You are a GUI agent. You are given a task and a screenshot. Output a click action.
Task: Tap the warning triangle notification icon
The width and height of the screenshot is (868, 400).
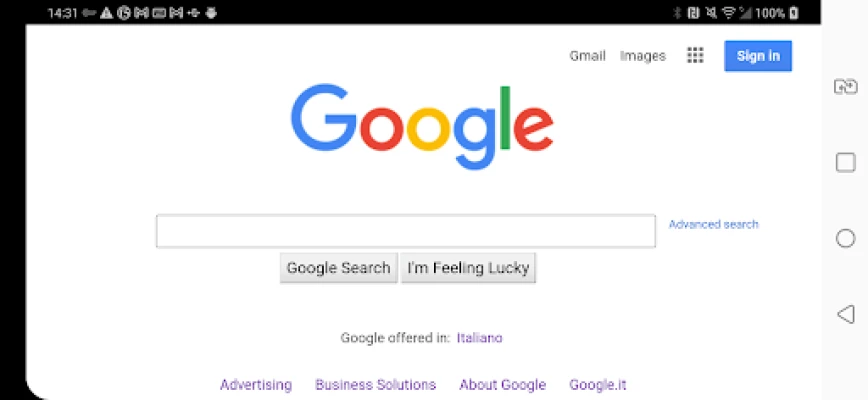coord(106,13)
